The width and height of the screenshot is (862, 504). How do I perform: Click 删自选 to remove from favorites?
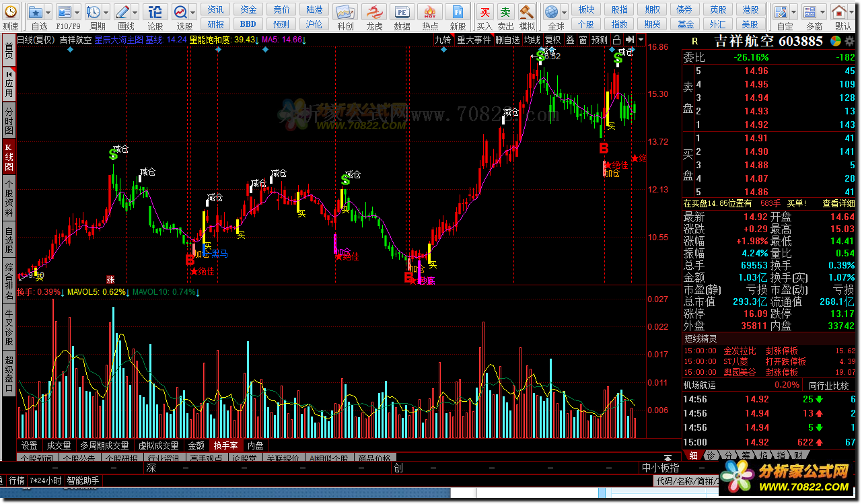coord(508,40)
